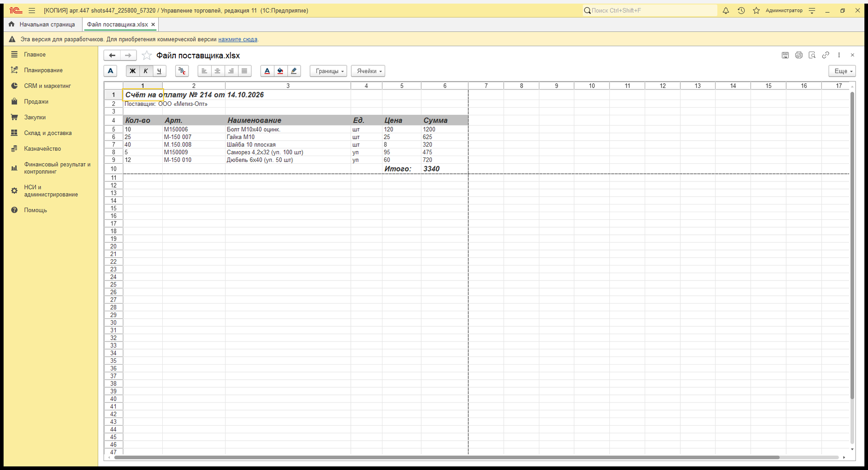Open the fill background color bucket
The width and height of the screenshot is (868, 470).
(280, 71)
